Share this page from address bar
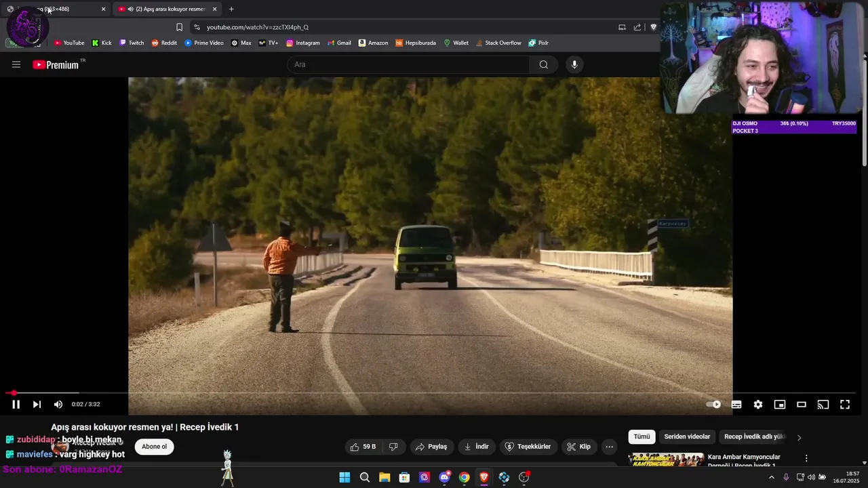868x488 pixels. click(637, 27)
